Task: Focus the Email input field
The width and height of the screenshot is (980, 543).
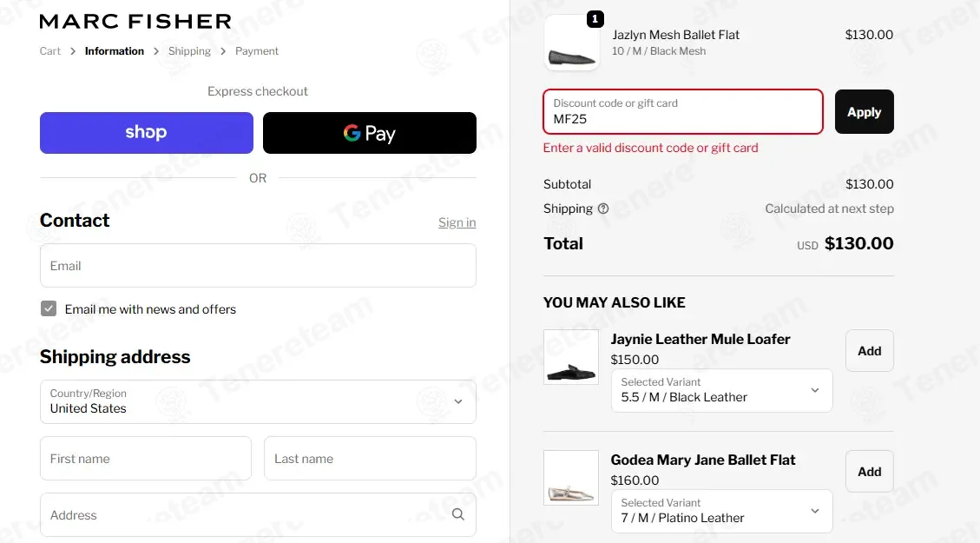Action: point(258,266)
